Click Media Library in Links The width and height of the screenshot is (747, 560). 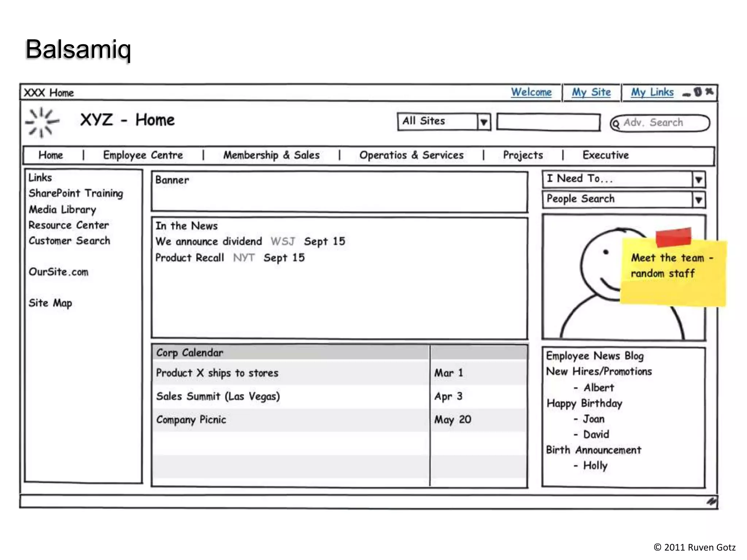pos(62,210)
